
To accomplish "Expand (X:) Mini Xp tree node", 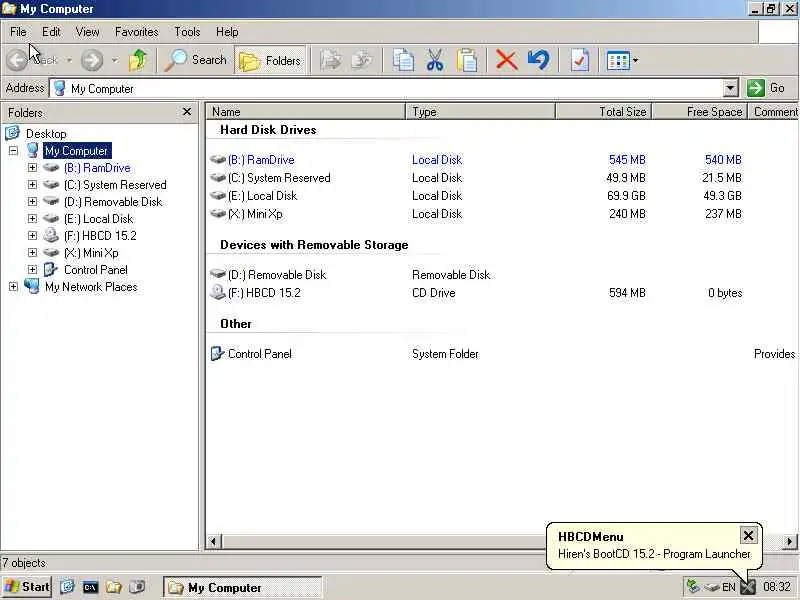I will [32, 253].
